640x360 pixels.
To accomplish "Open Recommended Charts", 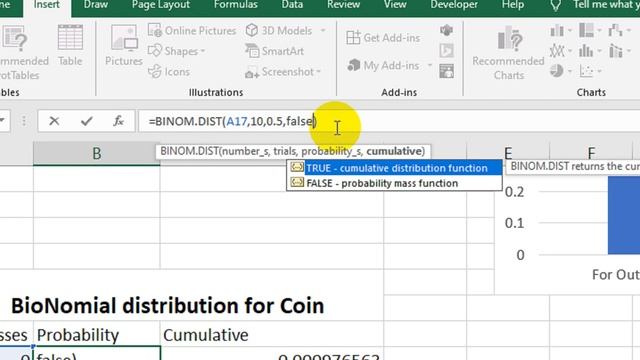I will coord(509,53).
